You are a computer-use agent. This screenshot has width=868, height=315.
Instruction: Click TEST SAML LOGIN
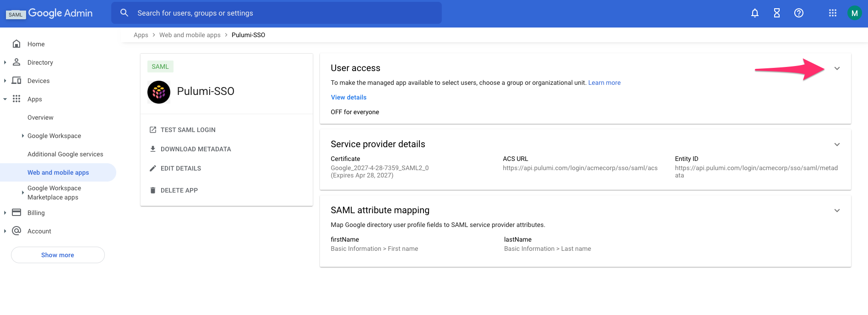pyautogui.click(x=188, y=130)
